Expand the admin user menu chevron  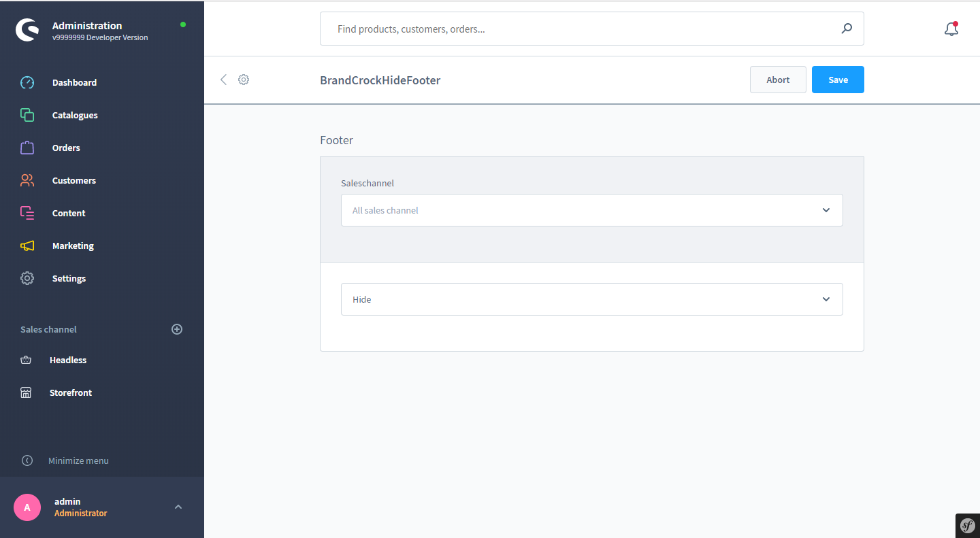pyautogui.click(x=178, y=507)
